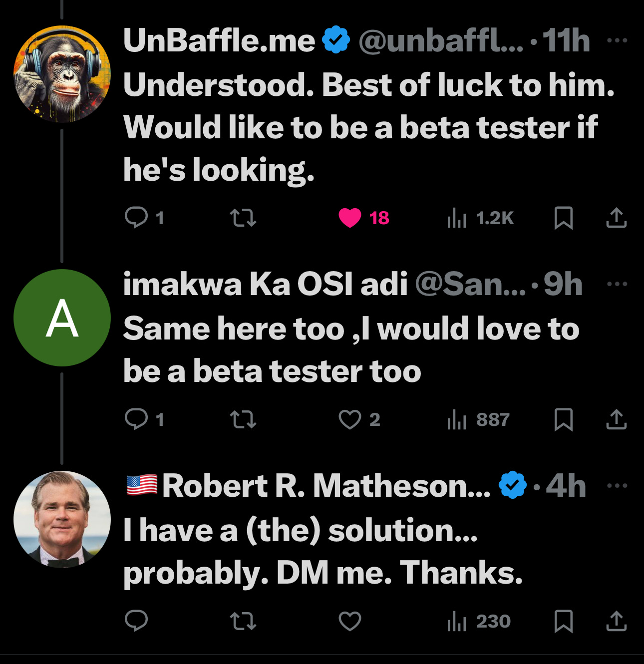Open the UnBaffle.me profile name
This screenshot has height=664, width=644.
(x=219, y=40)
